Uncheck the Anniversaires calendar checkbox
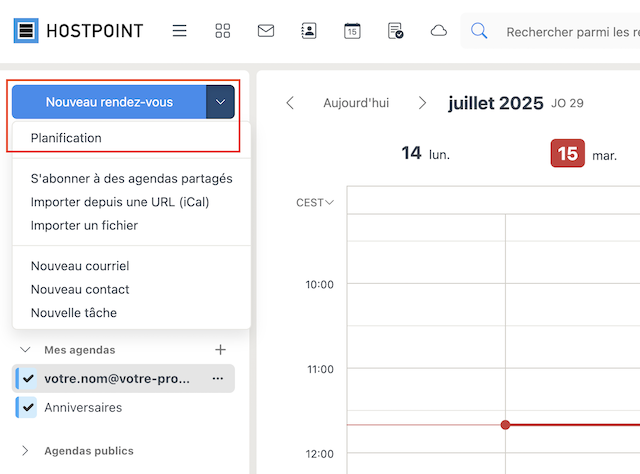 [x=28, y=407]
